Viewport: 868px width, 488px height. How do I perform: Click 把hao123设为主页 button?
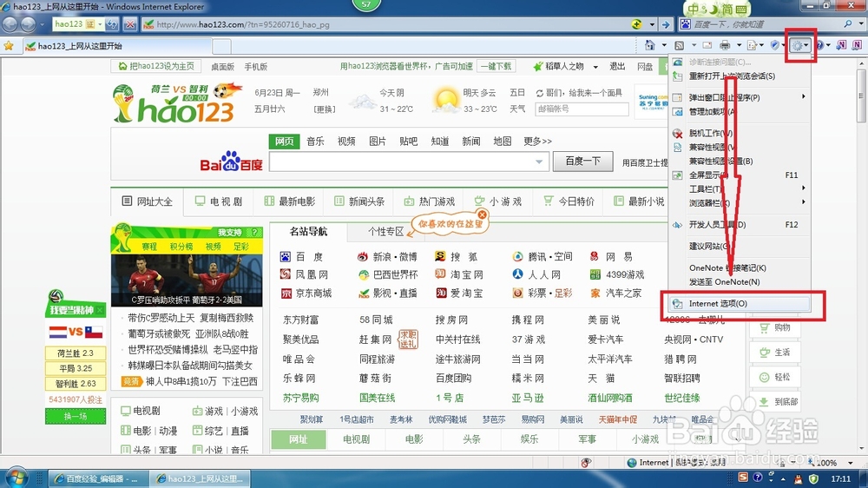(156, 67)
